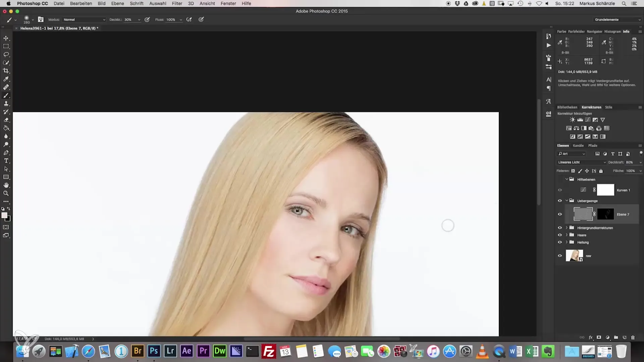Open the brush Modus Normal dropdown
The width and height of the screenshot is (644, 362).
coord(84,20)
